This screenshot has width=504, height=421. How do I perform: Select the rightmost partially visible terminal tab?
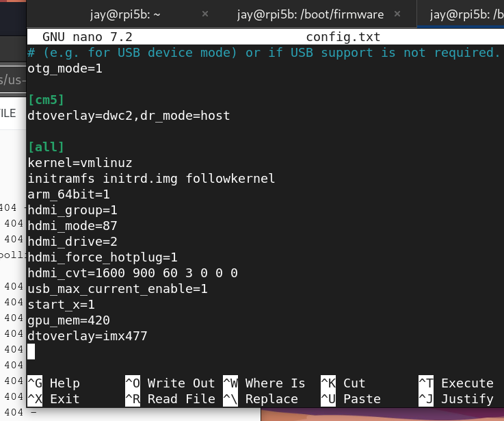click(x=466, y=14)
